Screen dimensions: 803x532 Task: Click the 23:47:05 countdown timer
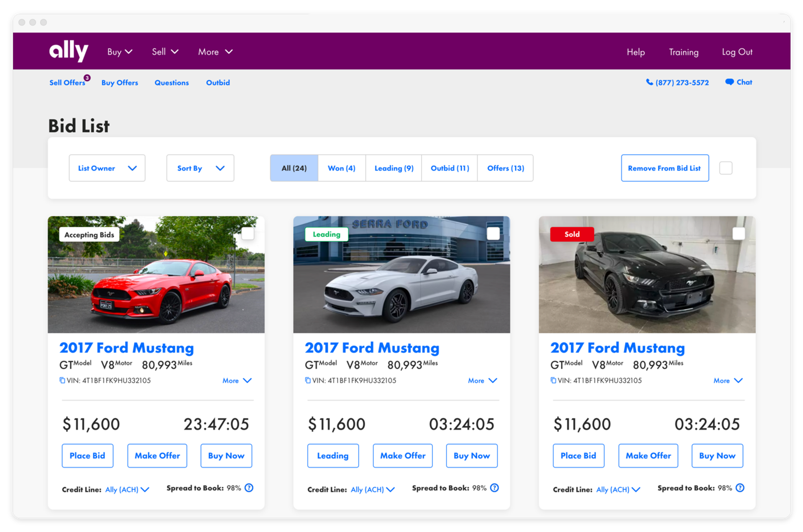pos(216,424)
